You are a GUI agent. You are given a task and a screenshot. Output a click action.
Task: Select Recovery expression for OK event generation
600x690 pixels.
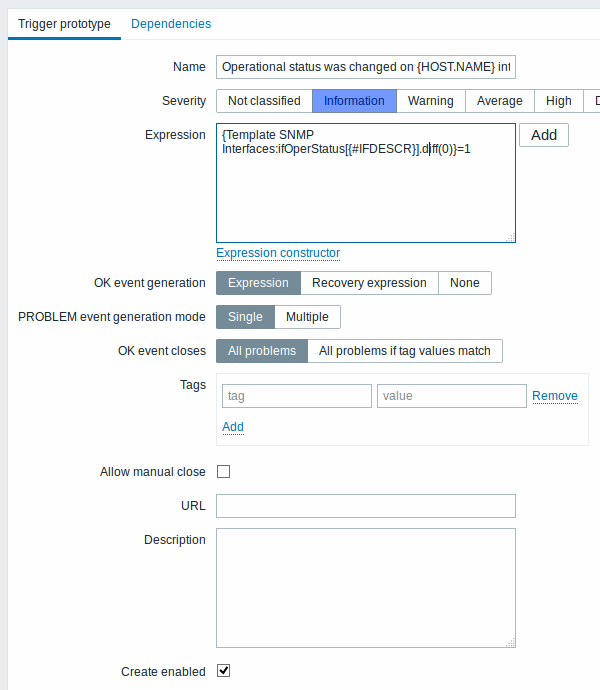pos(369,283)
